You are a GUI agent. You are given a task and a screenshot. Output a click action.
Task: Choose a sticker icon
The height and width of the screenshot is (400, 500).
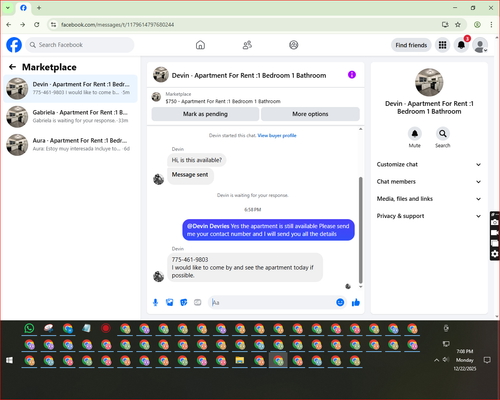pos(184,302)
